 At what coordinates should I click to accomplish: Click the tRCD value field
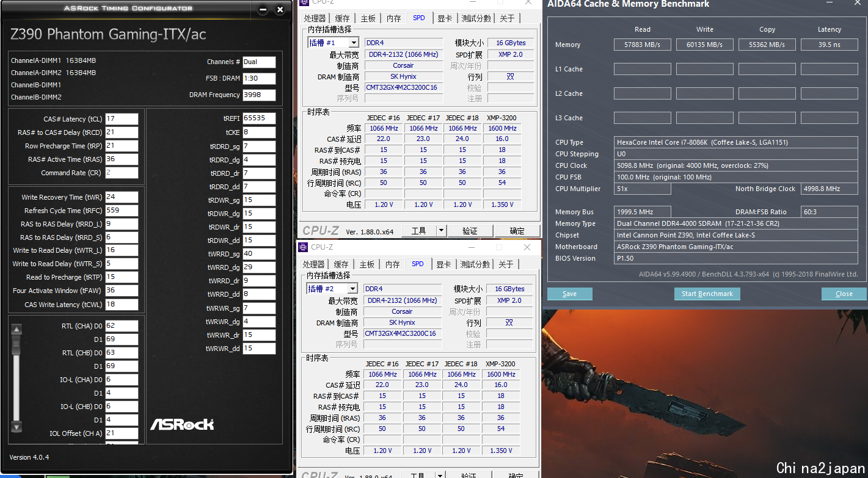(122, 132)
